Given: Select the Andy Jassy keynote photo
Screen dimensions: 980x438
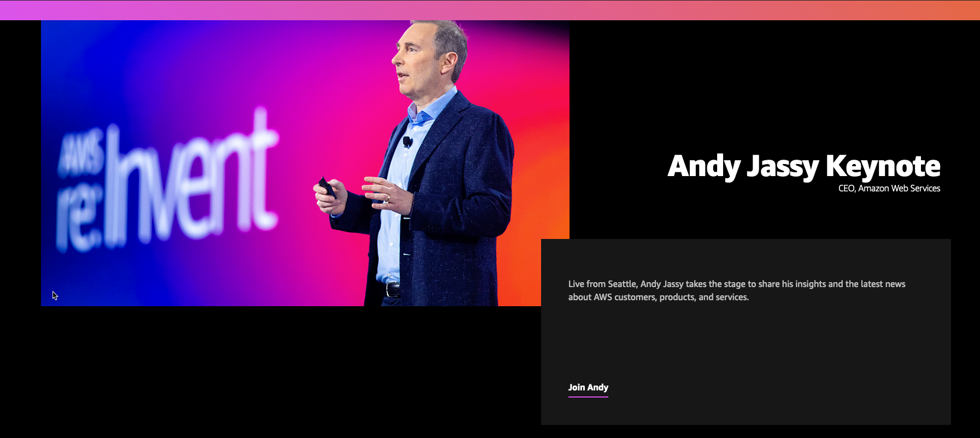Looking at the screenshot, I should [305, 163].
